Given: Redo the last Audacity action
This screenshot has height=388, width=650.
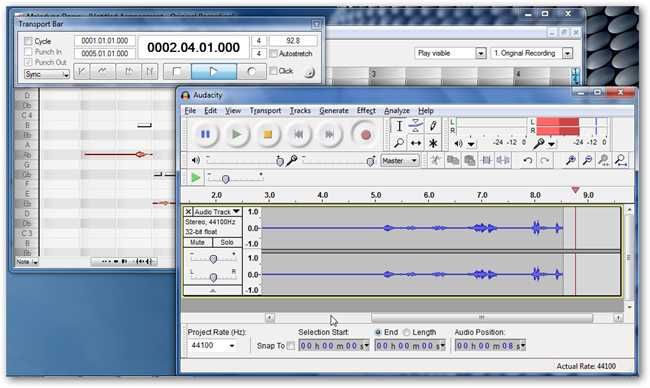Looking at the screenshot, I should coord(545,160).
